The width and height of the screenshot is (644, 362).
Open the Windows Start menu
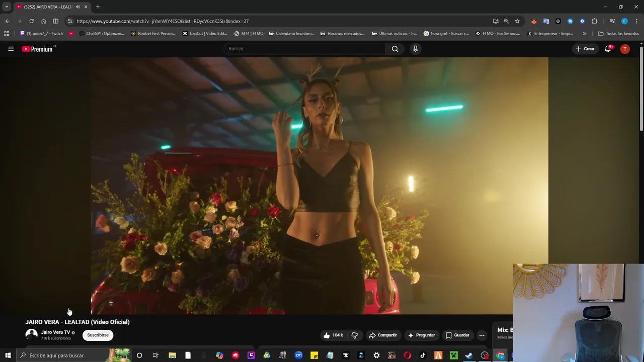tap(8, 355)
